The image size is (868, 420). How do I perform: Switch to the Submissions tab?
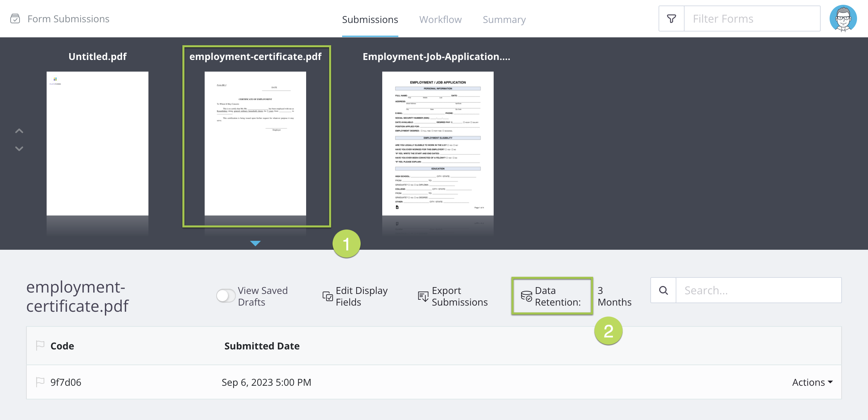[370, 20]
